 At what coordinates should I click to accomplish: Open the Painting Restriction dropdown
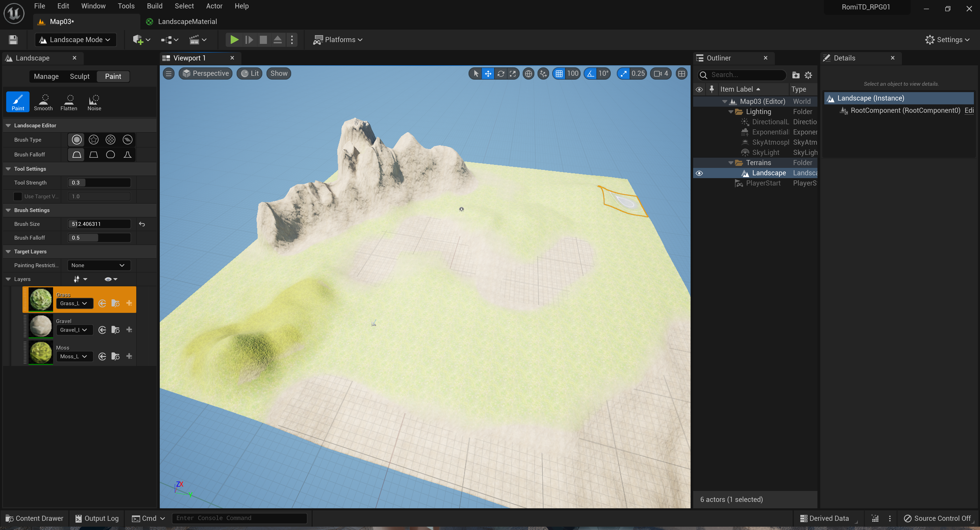point(99,265)
